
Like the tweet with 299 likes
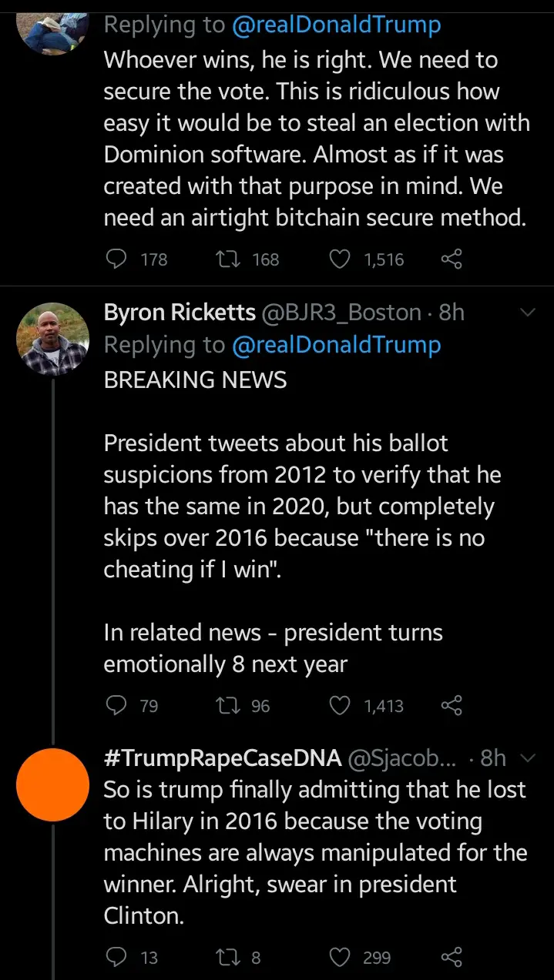click(340, 957)
